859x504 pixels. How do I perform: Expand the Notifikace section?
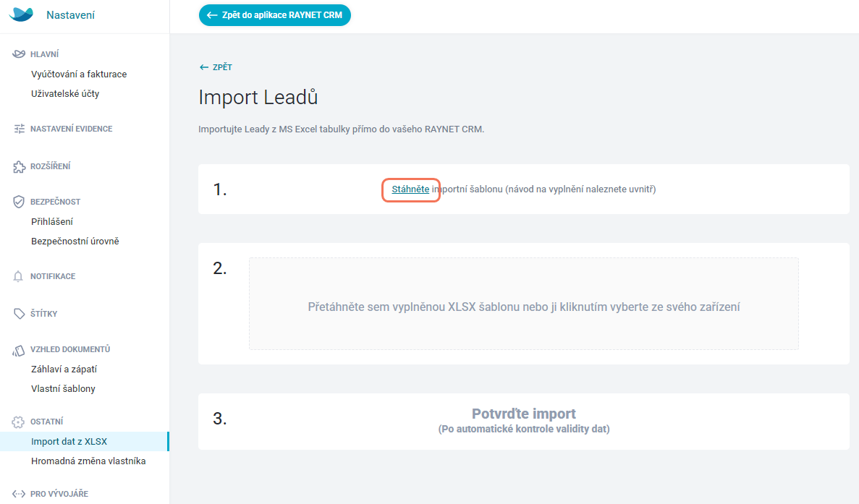[53, 276]
